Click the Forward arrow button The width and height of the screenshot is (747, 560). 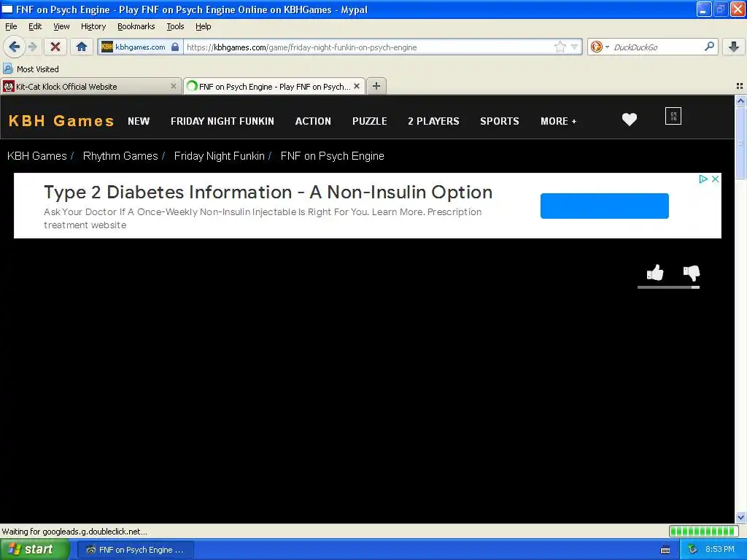pyautogui.click(x=32, y=47)
